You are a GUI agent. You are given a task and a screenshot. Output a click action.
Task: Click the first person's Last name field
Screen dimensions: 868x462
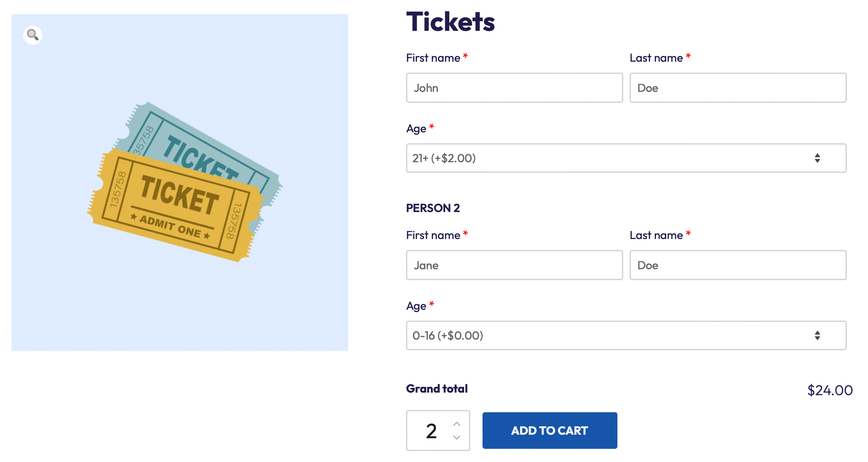point(738,88)
